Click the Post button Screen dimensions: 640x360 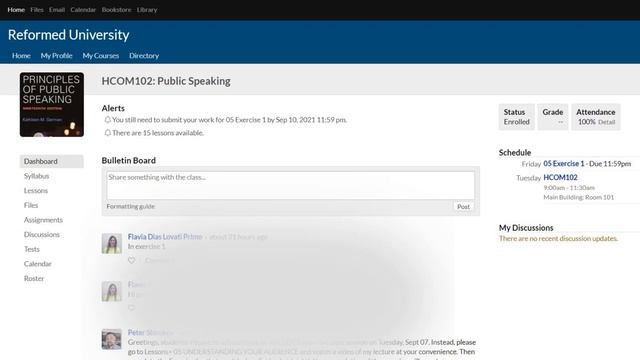[463, 207]
